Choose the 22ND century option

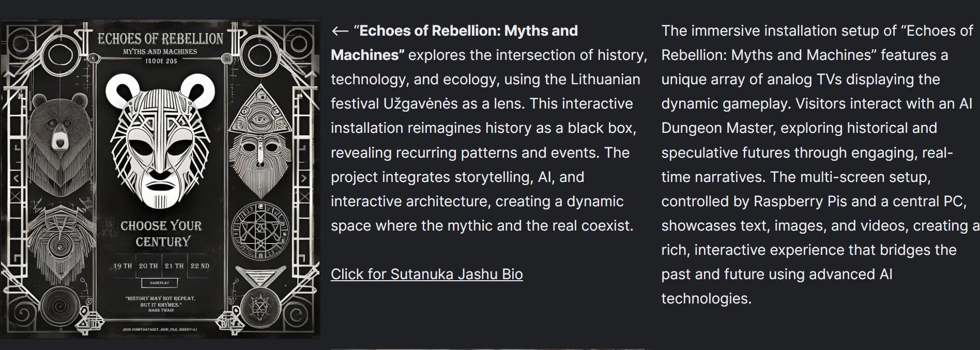click(x=200, y=266)
